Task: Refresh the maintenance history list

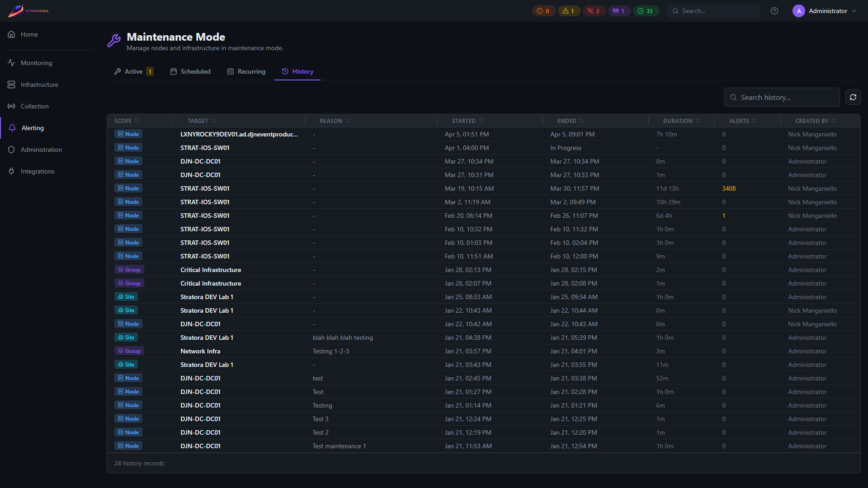Action: (x=853, y=97)
